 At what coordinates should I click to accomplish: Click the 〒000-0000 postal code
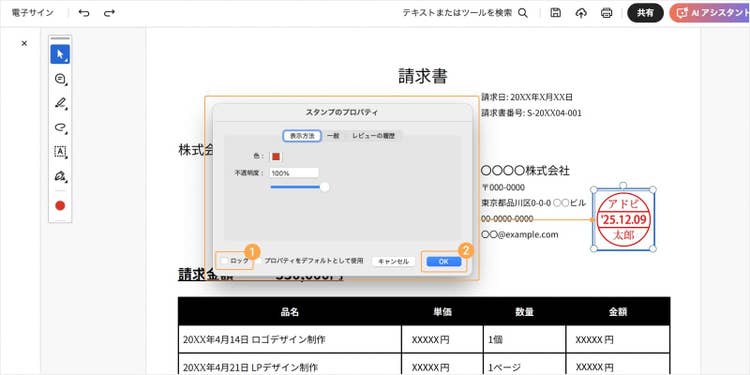pos(503,187)
